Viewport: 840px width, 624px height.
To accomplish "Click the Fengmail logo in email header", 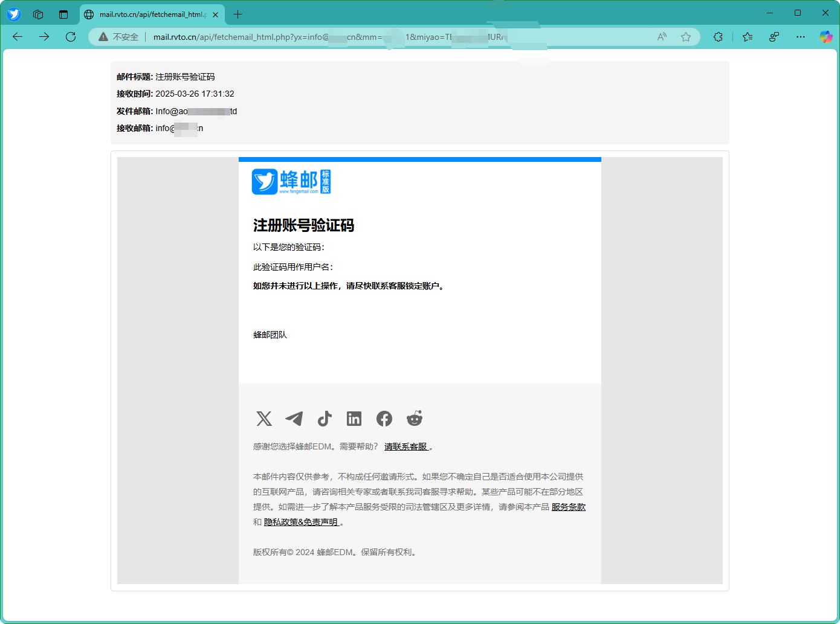I will click(291, 182).
